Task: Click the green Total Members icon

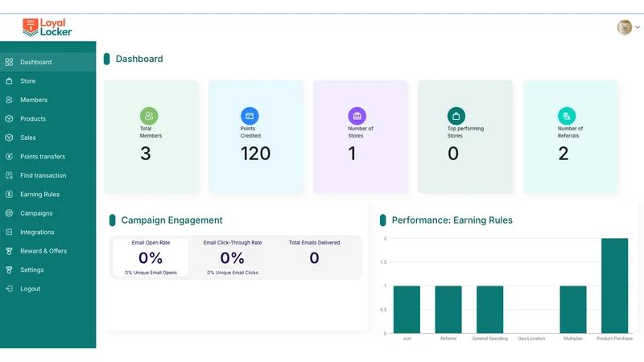Action: 149,116
